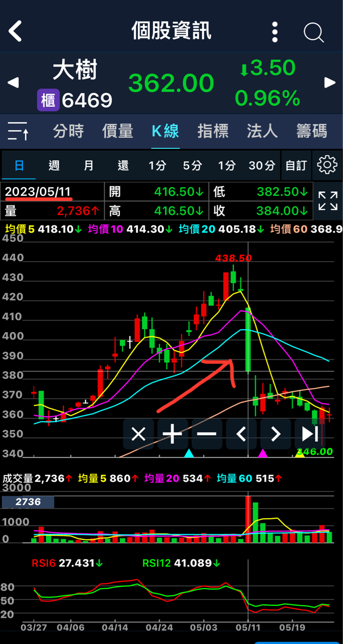
Task: Open the search magnifier icon
Action: click(x=313, y=33)
